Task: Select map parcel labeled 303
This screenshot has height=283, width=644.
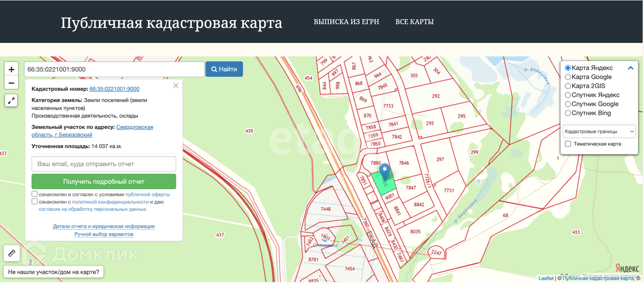Action: (414, 76)
